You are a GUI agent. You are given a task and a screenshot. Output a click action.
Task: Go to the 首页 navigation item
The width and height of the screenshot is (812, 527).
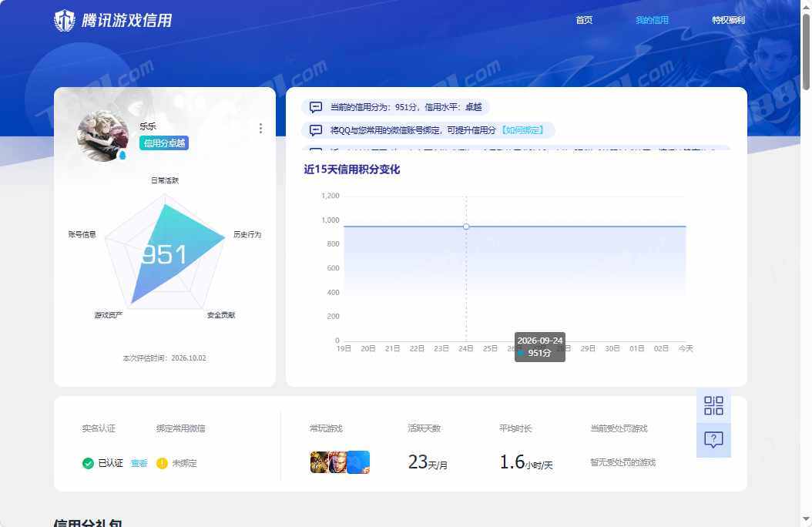584,20
